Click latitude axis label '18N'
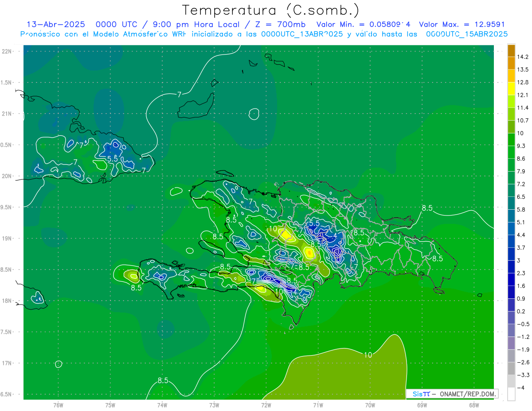The width and height of the screenshot is (532, 411). pyautogui.click(x=7, y=301)
